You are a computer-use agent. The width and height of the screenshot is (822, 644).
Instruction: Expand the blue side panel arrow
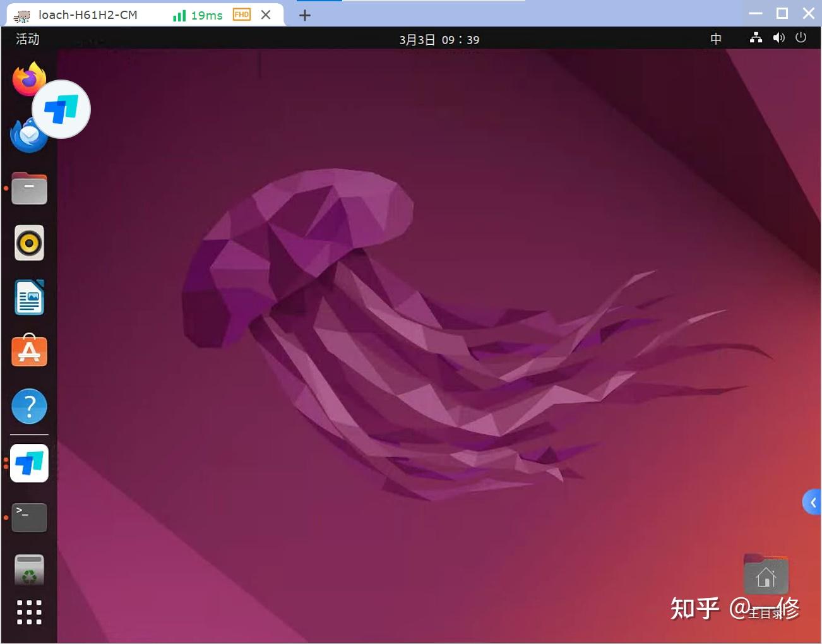812,503
